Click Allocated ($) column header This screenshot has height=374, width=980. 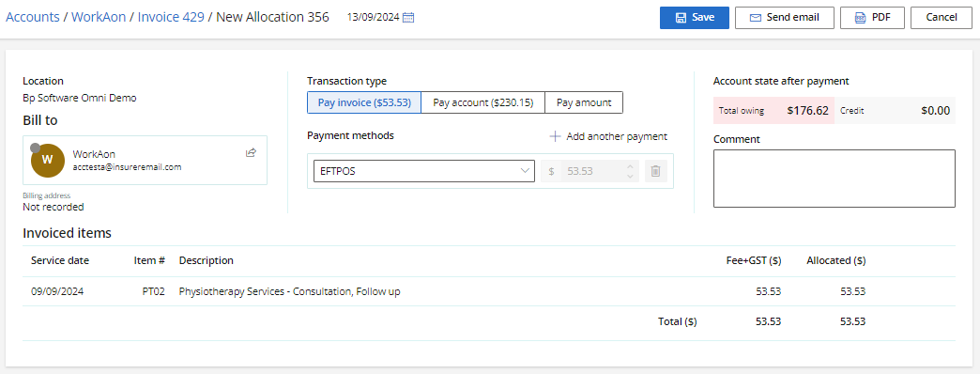[x=836, y=260]
